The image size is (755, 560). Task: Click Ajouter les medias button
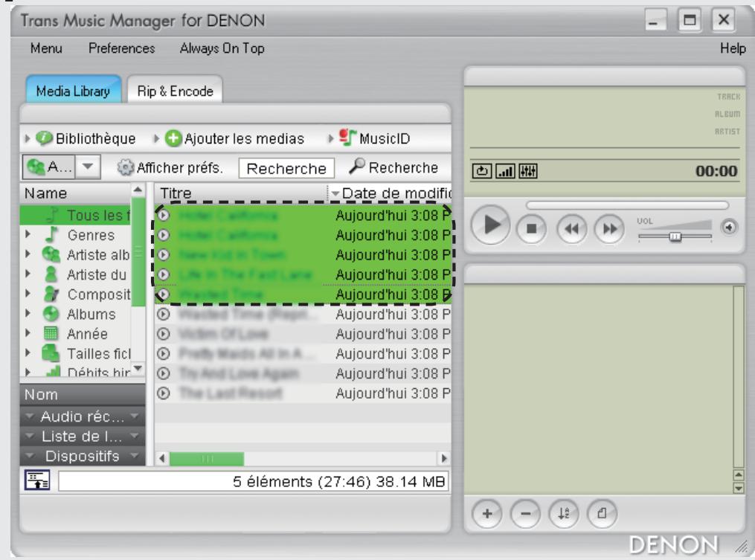pos(234,138)
